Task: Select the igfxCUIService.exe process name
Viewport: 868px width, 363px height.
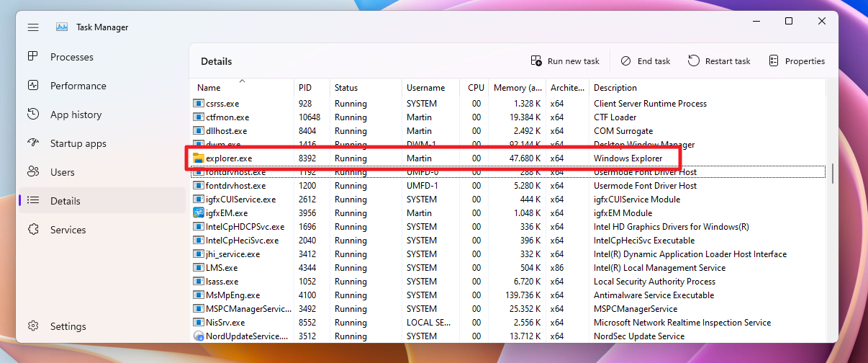Action: [240, 200]
